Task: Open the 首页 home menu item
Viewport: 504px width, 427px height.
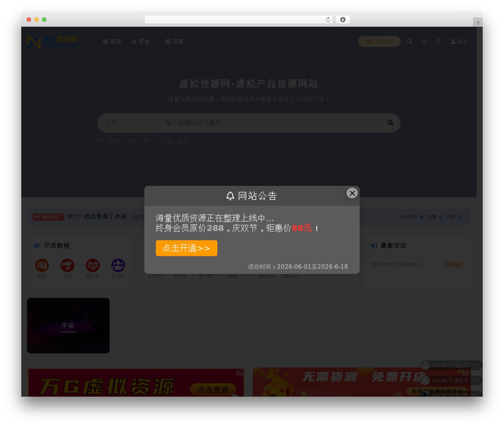Action: point(112,41)
